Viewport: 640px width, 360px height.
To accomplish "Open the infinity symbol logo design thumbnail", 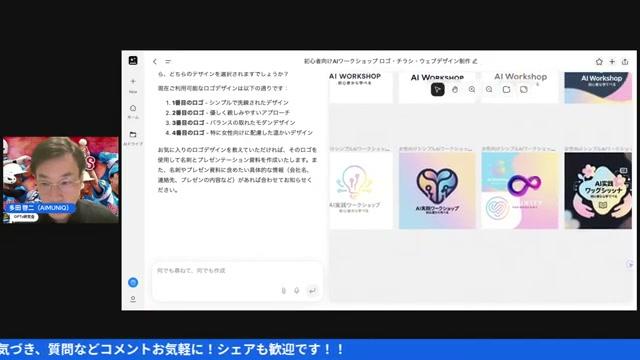I will click(x=520, y=191).
